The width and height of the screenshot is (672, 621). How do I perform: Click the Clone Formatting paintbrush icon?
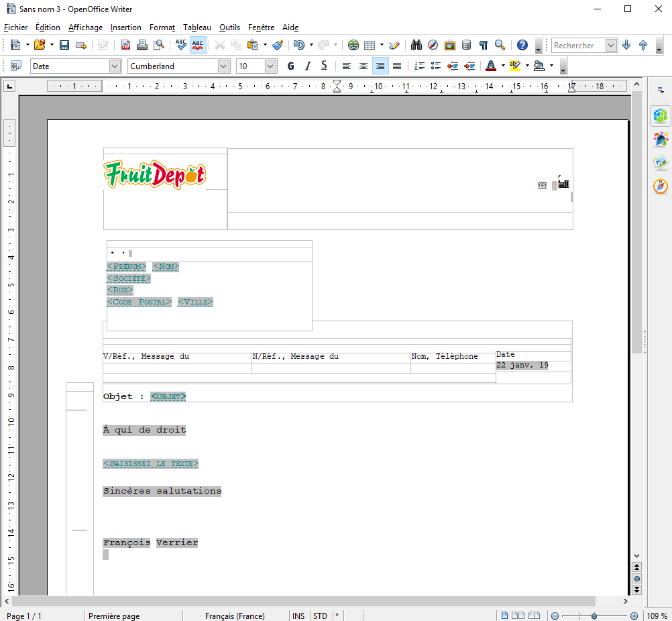pos(278,46)
